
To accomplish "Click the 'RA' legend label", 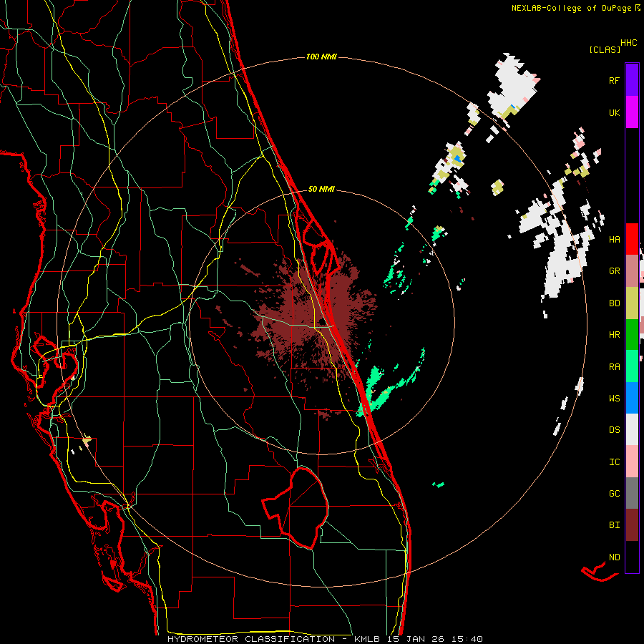I will tap(614, 367).
